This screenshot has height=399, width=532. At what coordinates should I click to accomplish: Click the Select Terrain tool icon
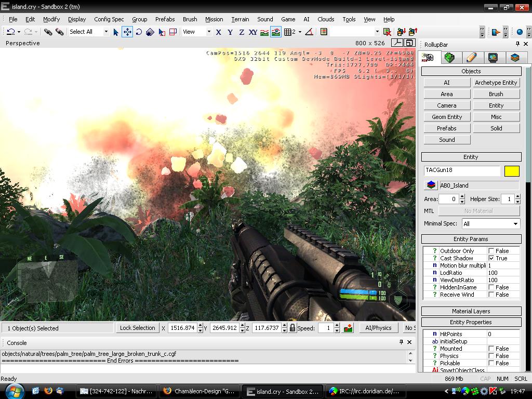pos(162,32)
